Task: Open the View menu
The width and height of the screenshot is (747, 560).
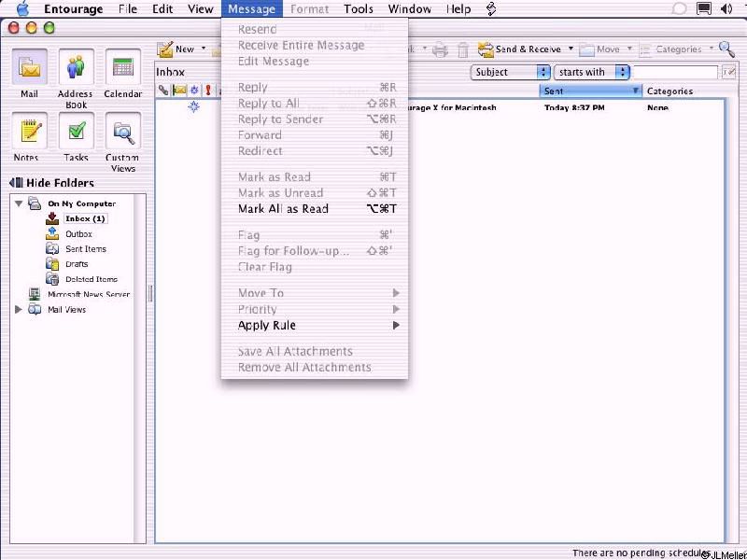Action: pyautogui.click(x=200, y=8)
